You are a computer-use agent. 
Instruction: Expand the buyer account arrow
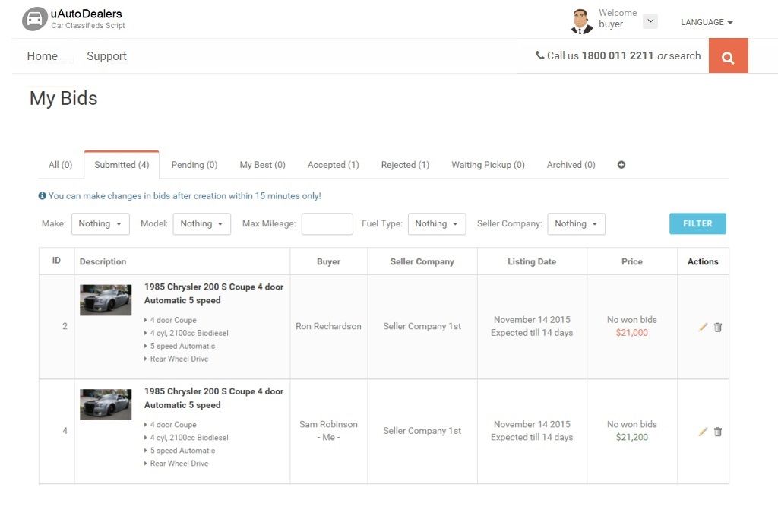(x=650, y=21)
